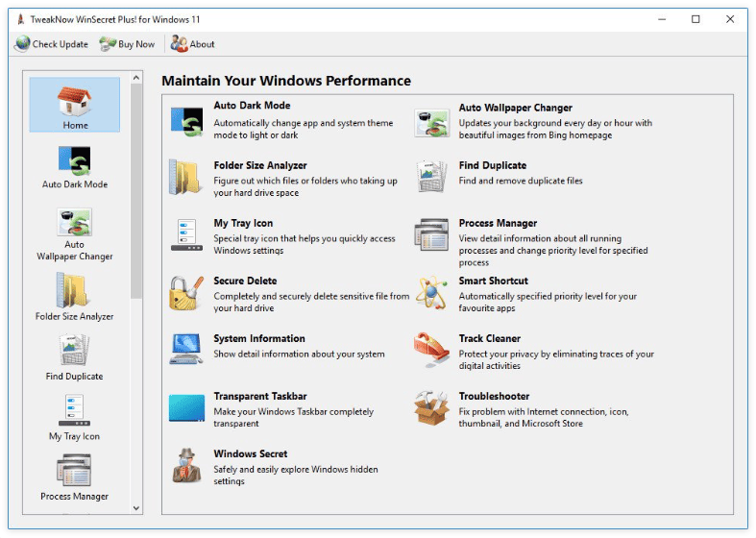Open the Folder Size Analyzer heading
The width and height of the screenshot is (756, 538).
tap(260, 165)
